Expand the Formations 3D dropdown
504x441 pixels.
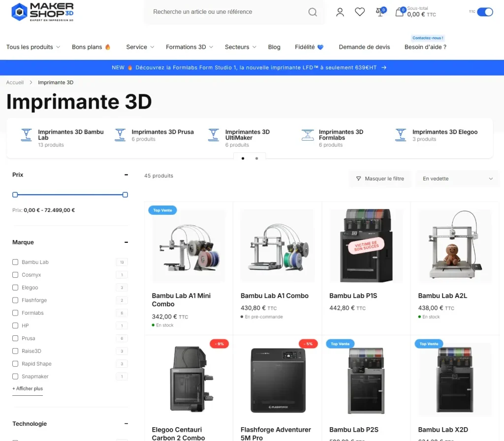tap(189, 47)
